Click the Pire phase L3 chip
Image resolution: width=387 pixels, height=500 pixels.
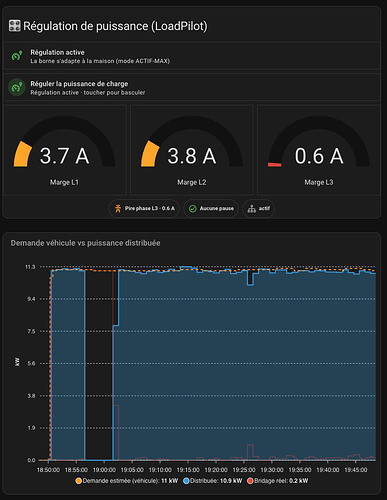tap(144, 209)
